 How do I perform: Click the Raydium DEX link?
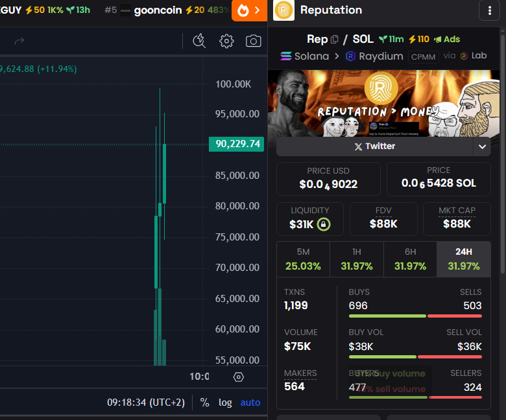click(x=375, y=56)
